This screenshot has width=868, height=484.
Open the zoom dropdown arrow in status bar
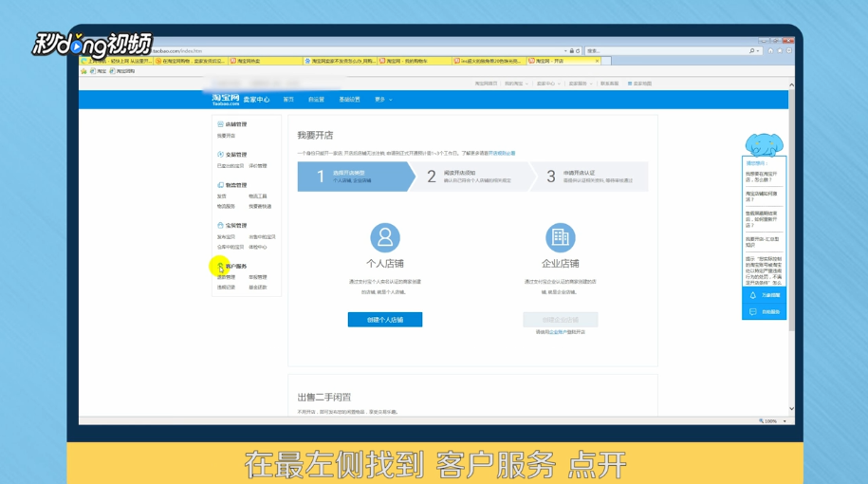coord(785,421)
